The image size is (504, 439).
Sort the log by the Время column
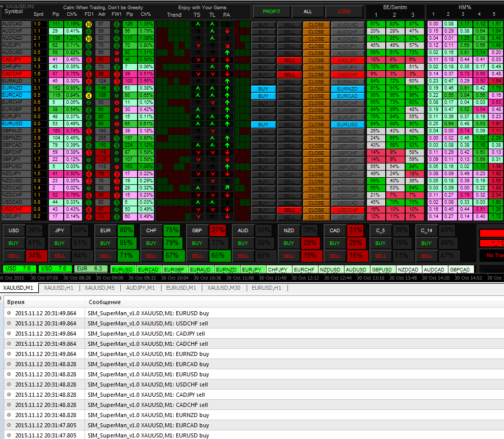[x=44, y=302]
